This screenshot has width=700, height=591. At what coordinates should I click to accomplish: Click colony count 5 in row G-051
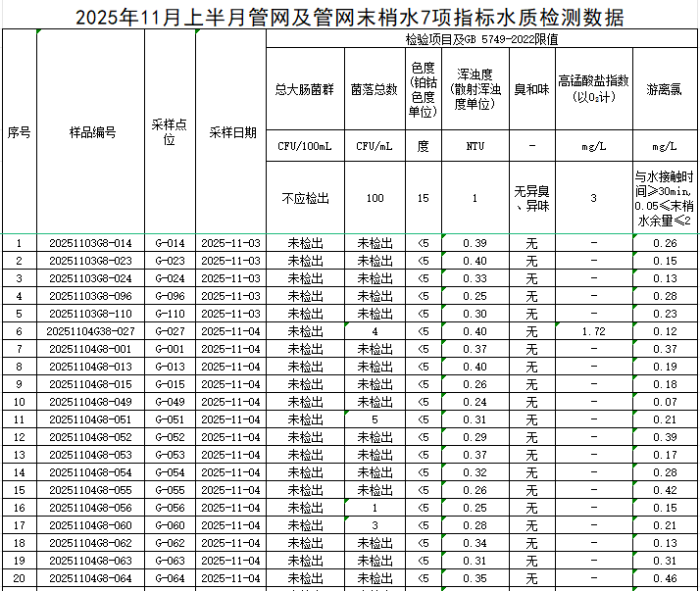[375, 419]
